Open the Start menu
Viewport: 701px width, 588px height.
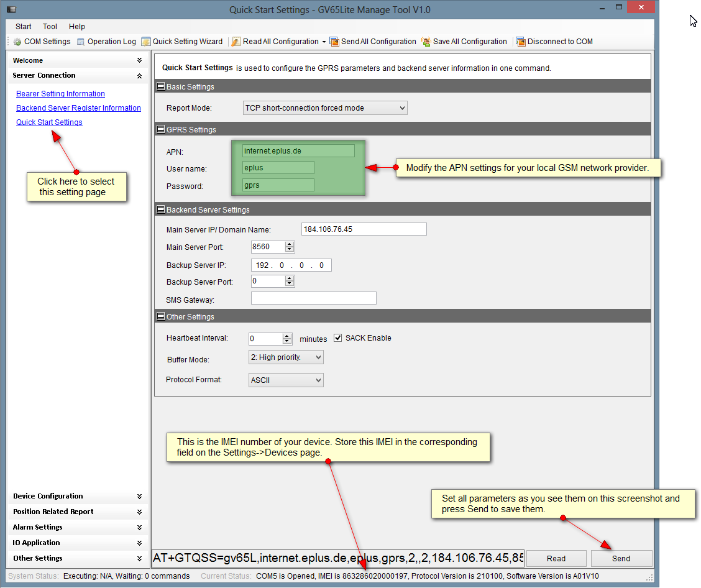coord(23,26)
